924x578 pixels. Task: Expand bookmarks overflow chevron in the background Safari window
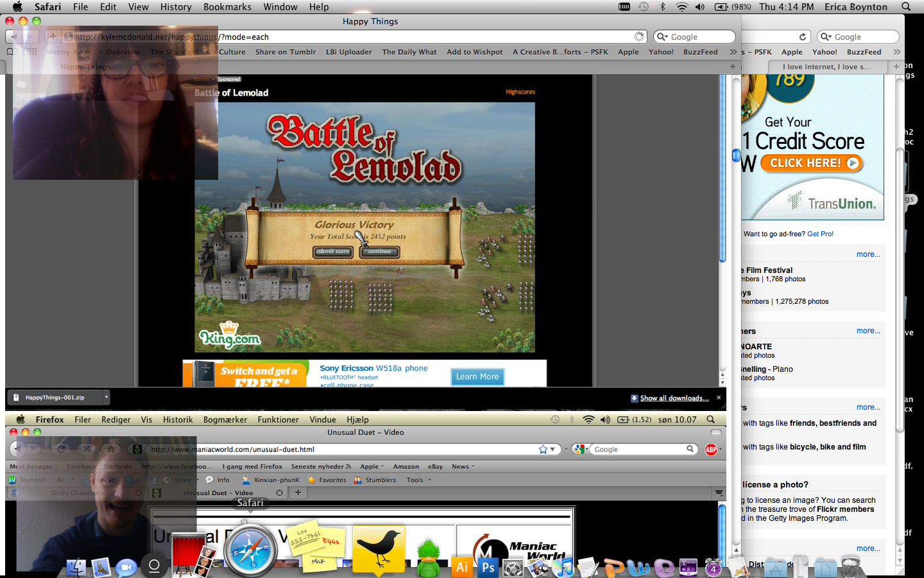(x=896, y=52)
